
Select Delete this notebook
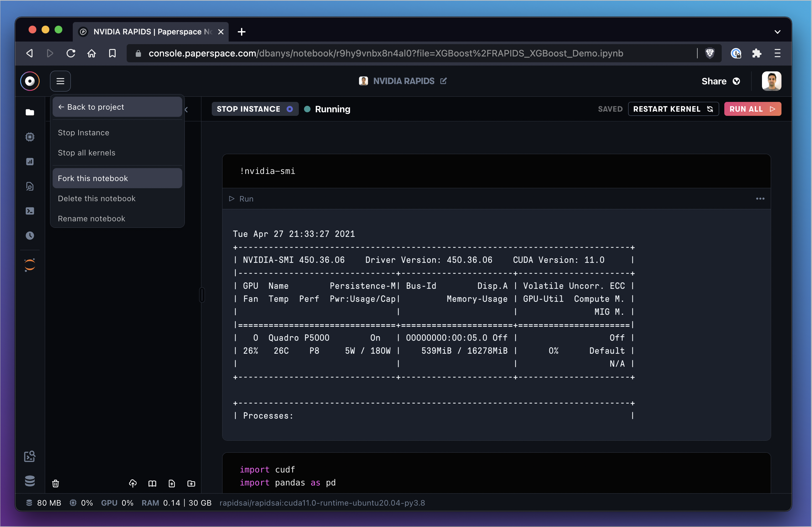117,198
